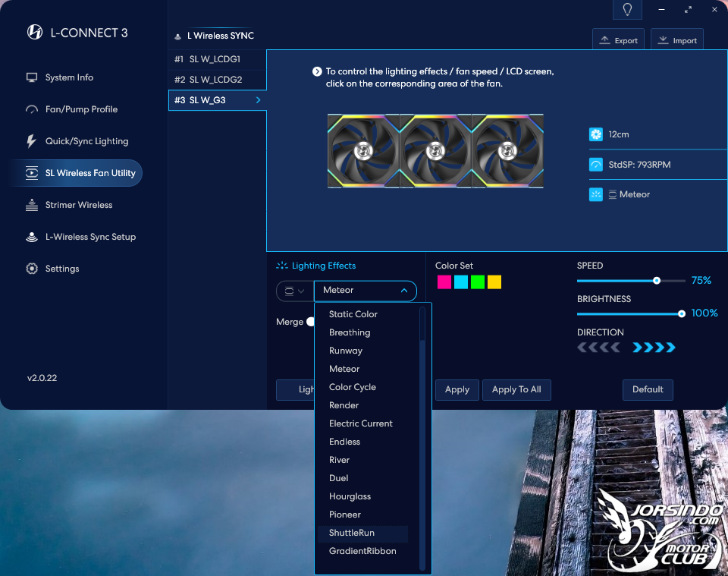
Task: Click the Quick/Sync Lighting bolt icon
Action: (31, 141)
